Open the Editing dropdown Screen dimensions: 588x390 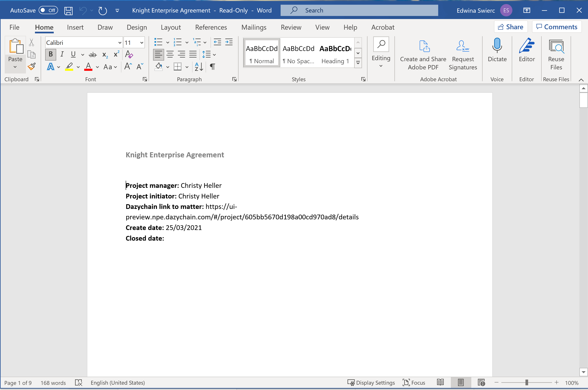(381, 52)
